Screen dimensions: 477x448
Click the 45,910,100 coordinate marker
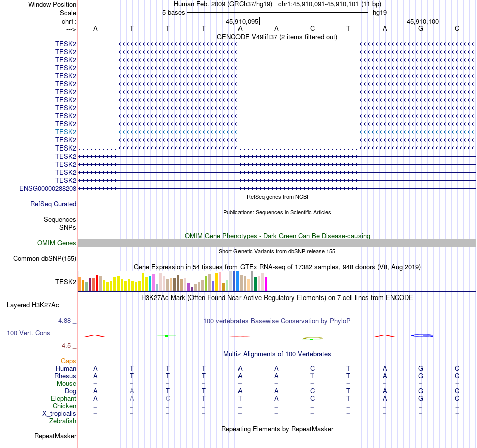[423, 21]
